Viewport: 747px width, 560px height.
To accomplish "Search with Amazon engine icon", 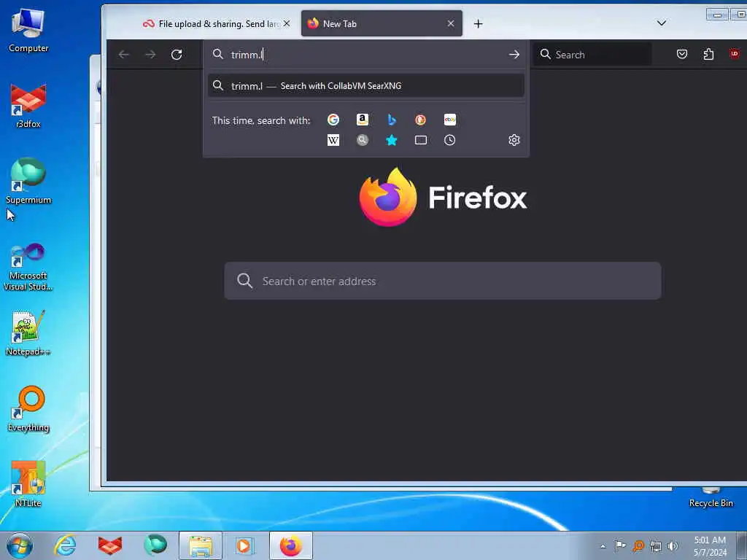I will click(363, 120).
